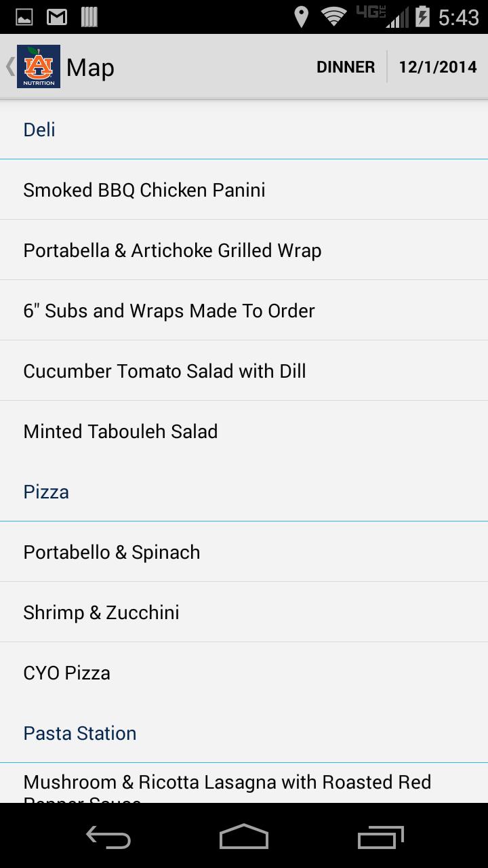Choose Minted Tabouleh Salad
488x868 pixels.
(121, 431)
